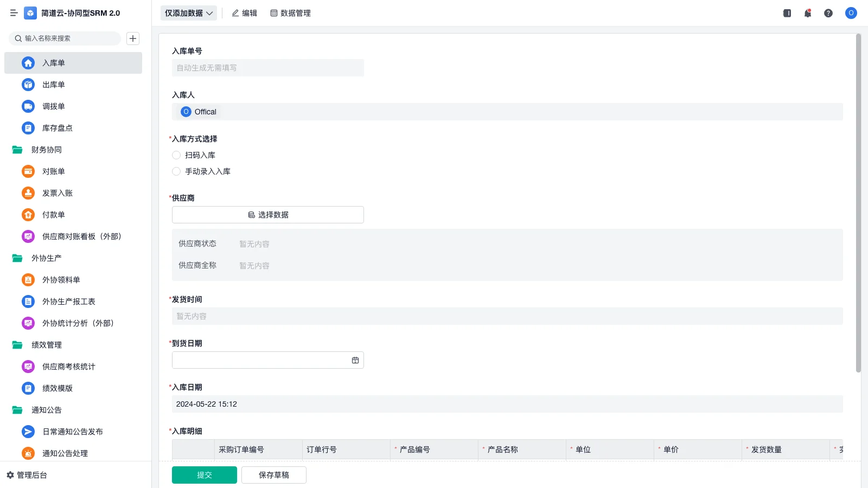Focus the 输入名称来搜索 search box
The width and height of the screenshot is (868, 488).
(x=65, y=38)
